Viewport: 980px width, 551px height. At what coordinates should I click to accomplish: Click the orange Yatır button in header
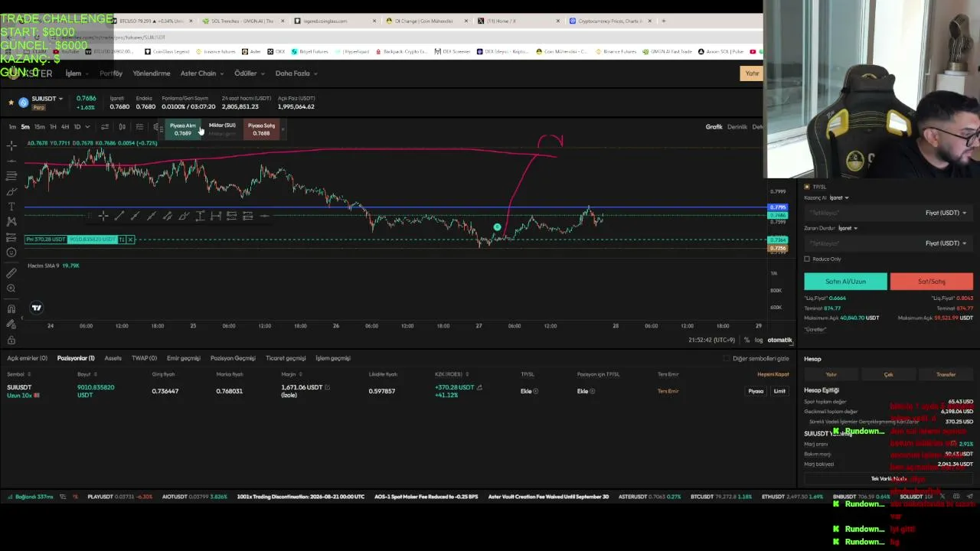[752, 73]
